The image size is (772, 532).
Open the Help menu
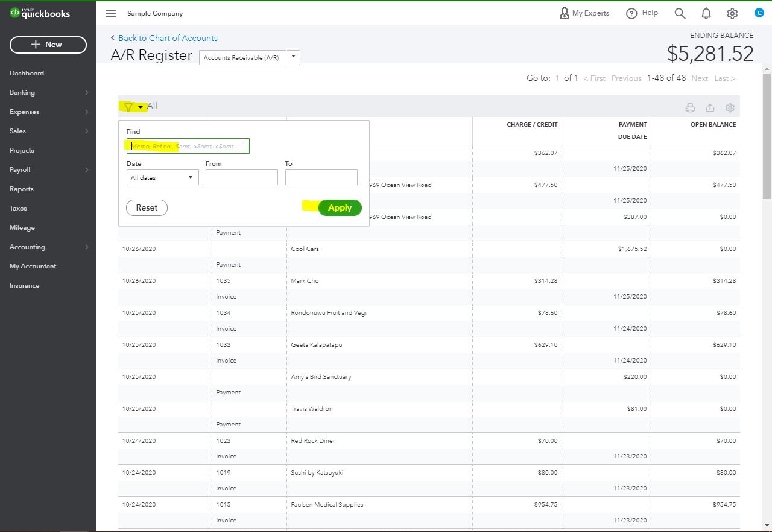pyautogui.click(x=642, y=13)
